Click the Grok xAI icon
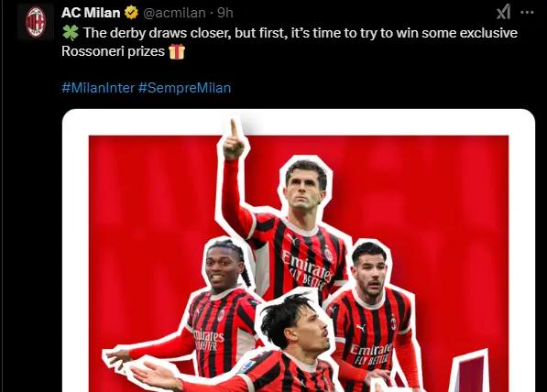 (503, 12)
